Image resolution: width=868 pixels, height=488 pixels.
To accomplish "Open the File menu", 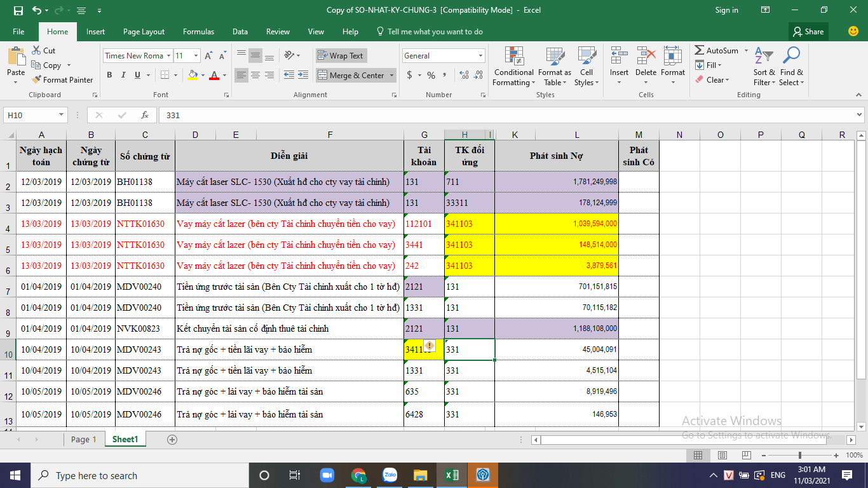I will pos(18,32).
